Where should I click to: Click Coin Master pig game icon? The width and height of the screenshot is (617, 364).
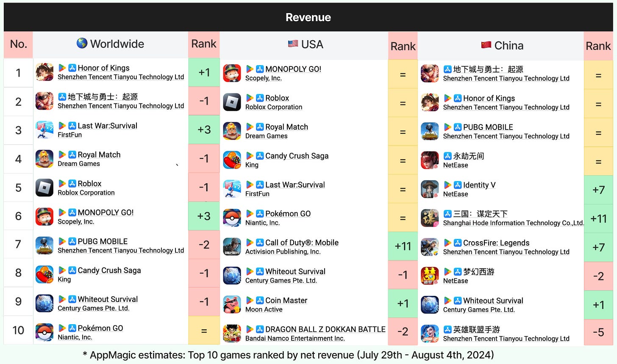(x=232, y=305)
